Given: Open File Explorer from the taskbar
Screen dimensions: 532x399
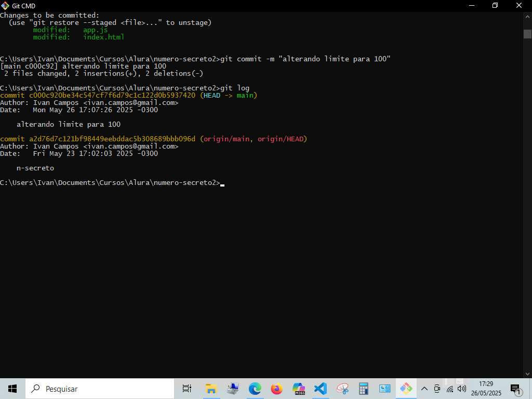Looking at the screenshot, I should click(211, 389).
